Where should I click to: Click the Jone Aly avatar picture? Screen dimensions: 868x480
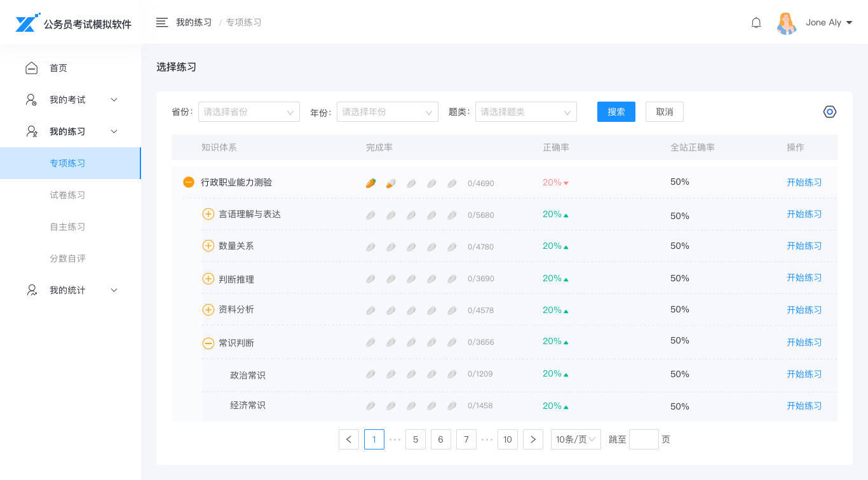[x=787, y=23]
